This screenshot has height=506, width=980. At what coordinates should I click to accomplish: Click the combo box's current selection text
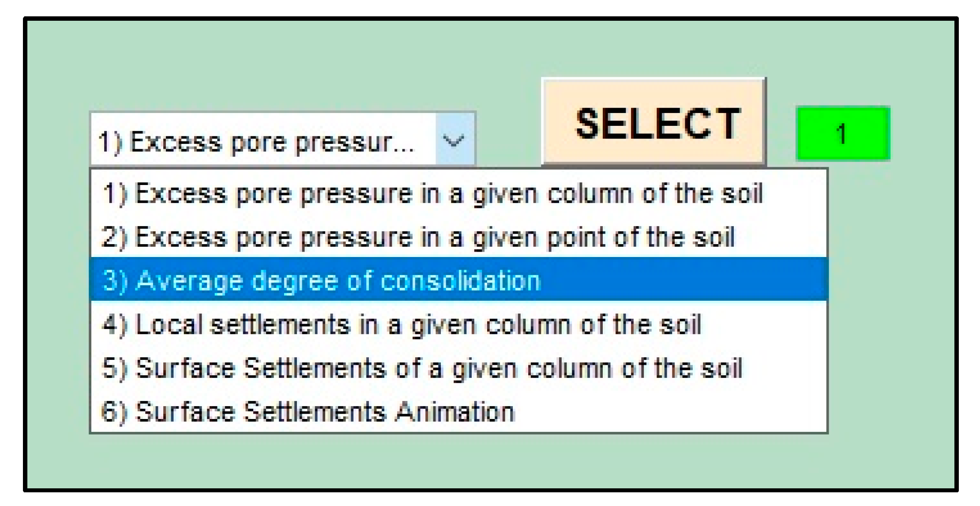(x=257, y=142)
